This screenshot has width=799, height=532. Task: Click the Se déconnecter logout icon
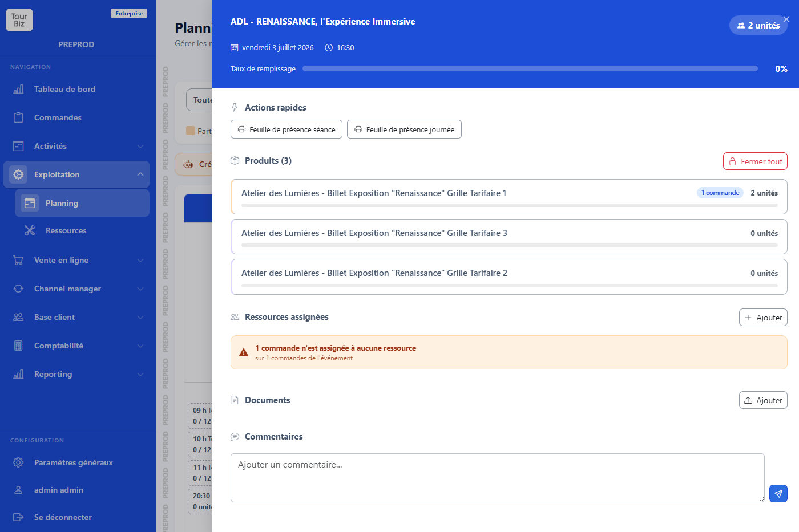tap(18, 517)
